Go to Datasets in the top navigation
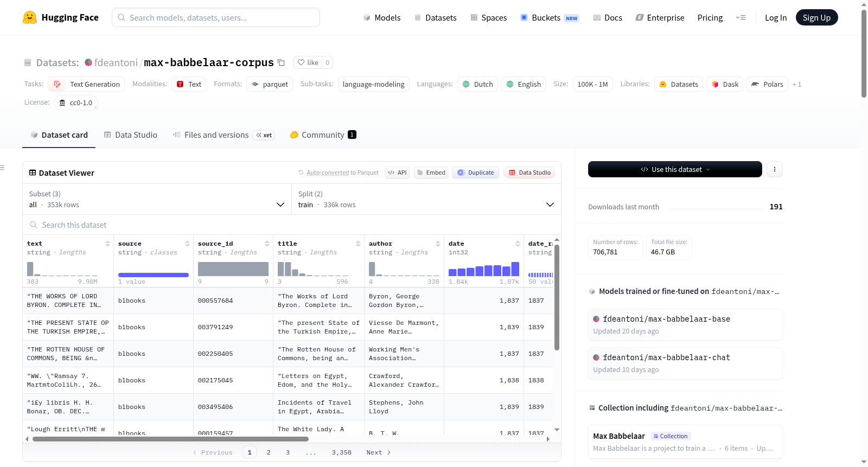This screenshot has width=868, height=467. pyautogui.click(x=435, y=17)
